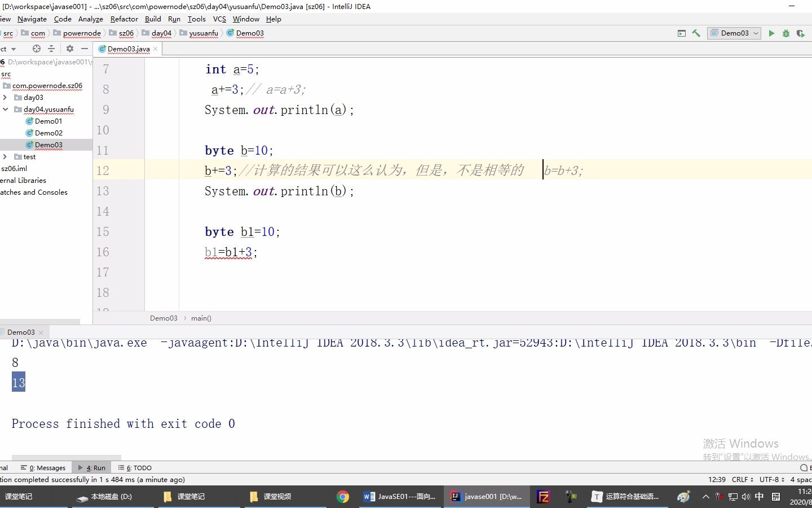Image resolution: width=812 pixels, height=508 pixels.
Task: Click the highlighted output value 13 in console
Action: tap(19, 383)
